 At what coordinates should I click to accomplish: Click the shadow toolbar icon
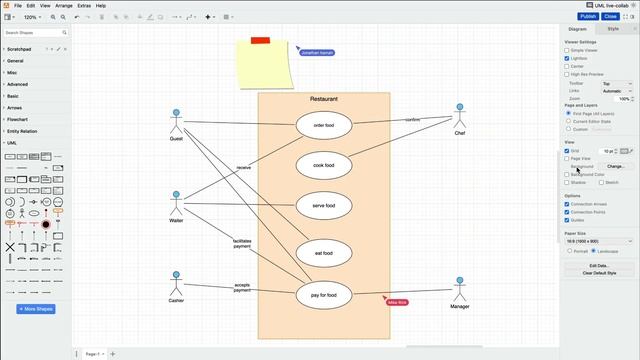tap(160, 17)
